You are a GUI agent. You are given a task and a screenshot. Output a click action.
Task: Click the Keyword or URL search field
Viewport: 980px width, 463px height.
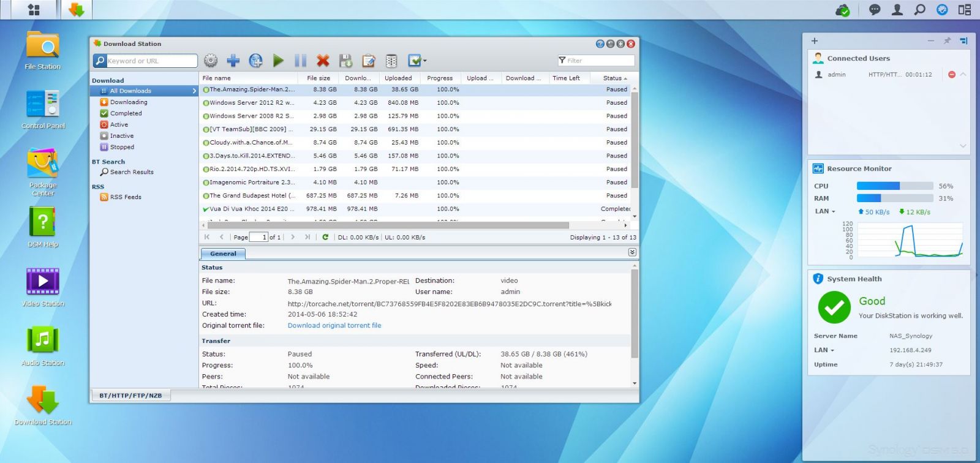click(x=152, y=61)
